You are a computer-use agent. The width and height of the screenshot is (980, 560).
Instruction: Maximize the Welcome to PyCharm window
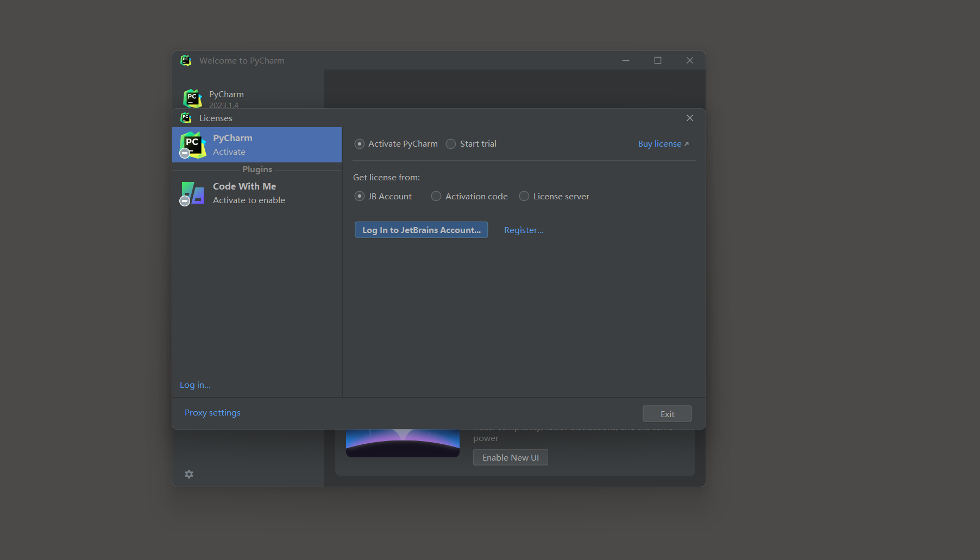[x=658, y=60]
